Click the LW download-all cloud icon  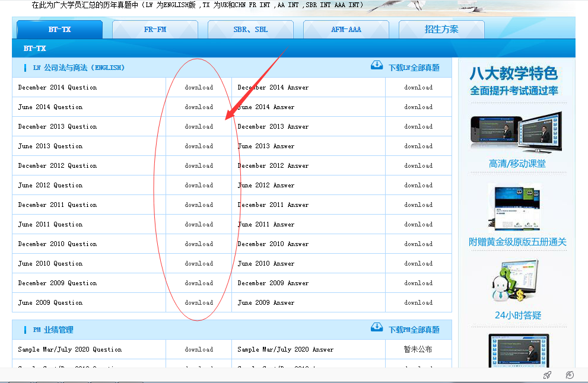coord(377,65)
